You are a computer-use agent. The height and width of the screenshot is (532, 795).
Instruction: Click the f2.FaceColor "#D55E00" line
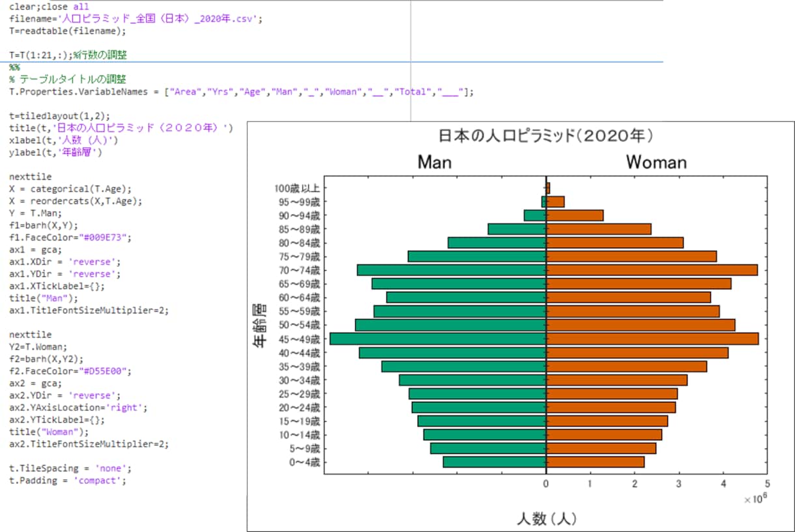point(70,371)
